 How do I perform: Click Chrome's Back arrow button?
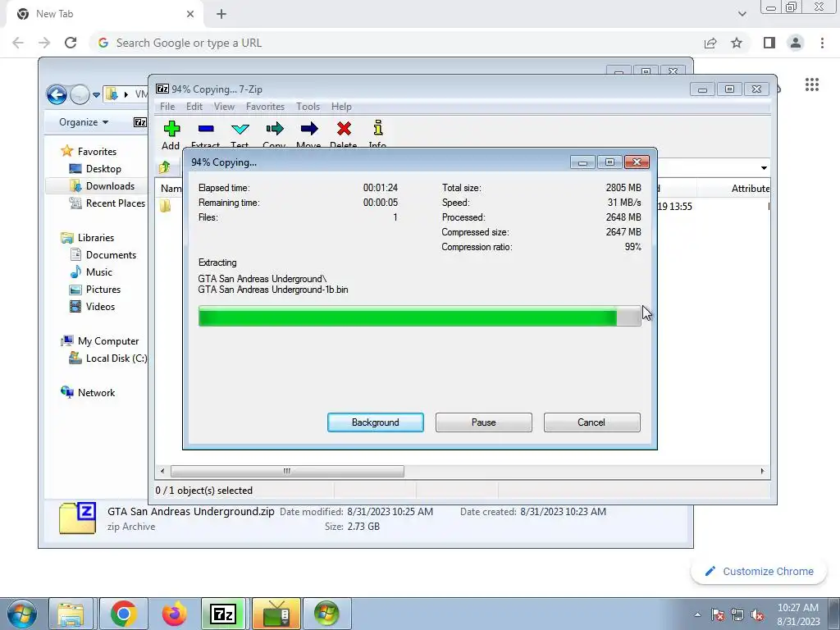(x=18, y=43)
